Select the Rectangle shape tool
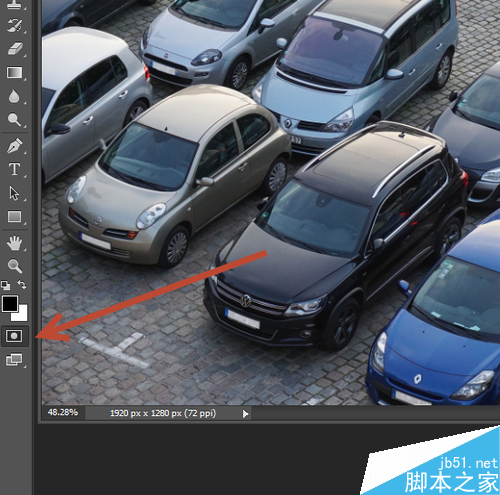 pos(14,217)
